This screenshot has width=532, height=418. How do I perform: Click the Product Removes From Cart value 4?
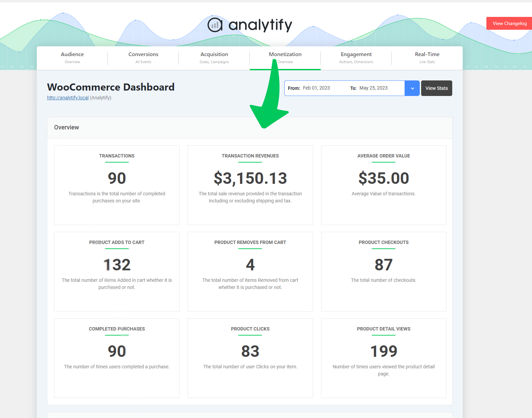tap(250, 265)
